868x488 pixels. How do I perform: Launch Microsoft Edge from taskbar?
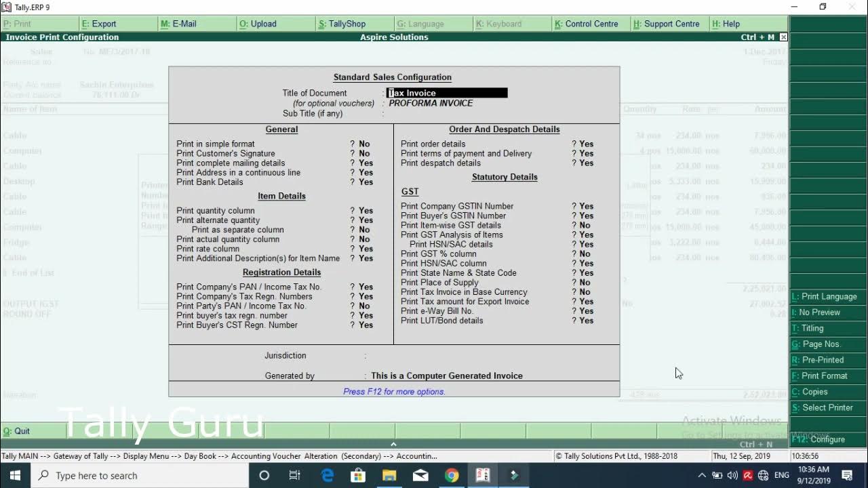pyautogui.click(x=327, y=475)
